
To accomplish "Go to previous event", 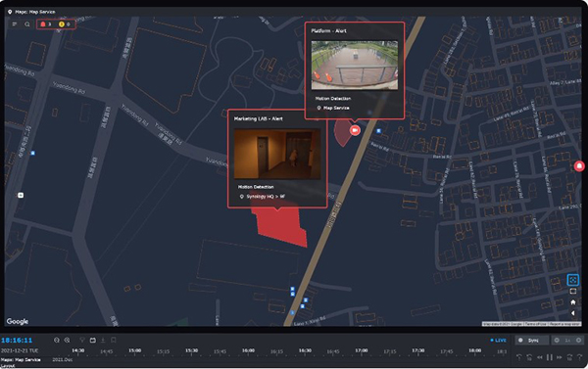I will coord(519,357).
